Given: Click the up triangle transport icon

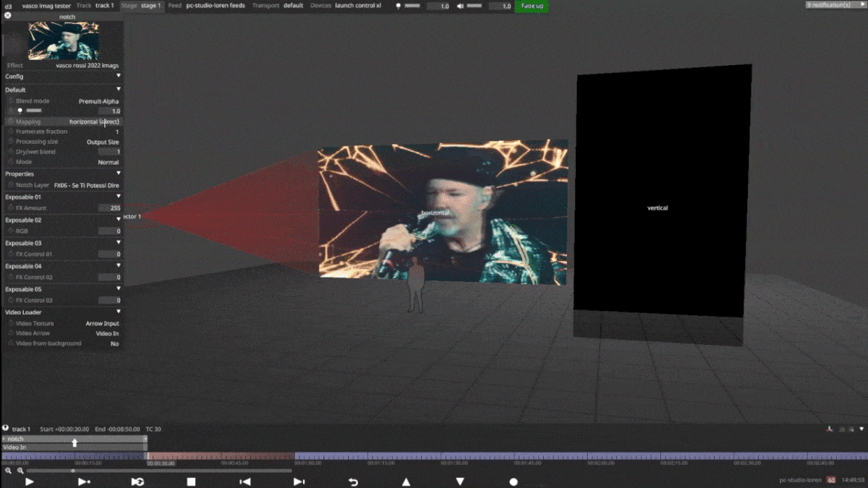Looking at the screenshot, I should pyautogui.click(x=407, y=481).
